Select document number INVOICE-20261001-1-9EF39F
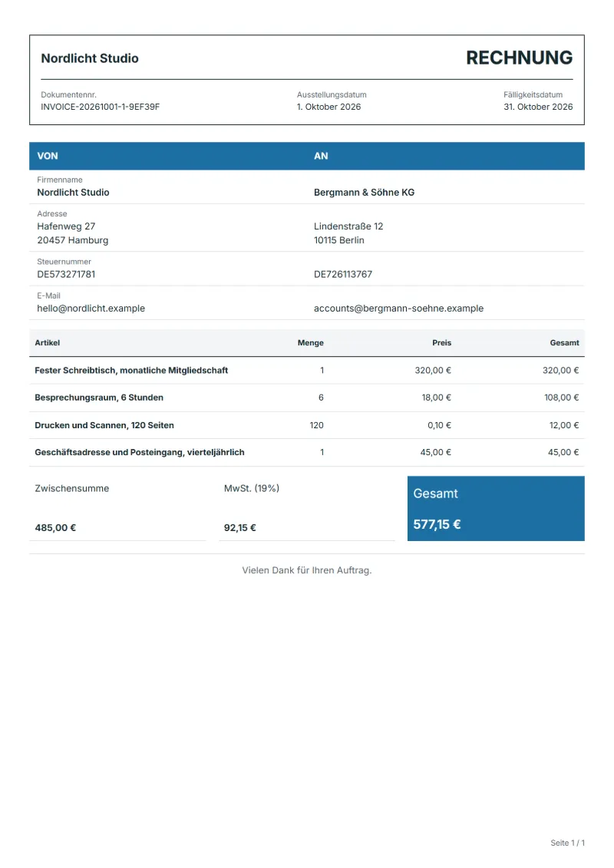Viewport: 614px width, 868px height. pos(101,107)
